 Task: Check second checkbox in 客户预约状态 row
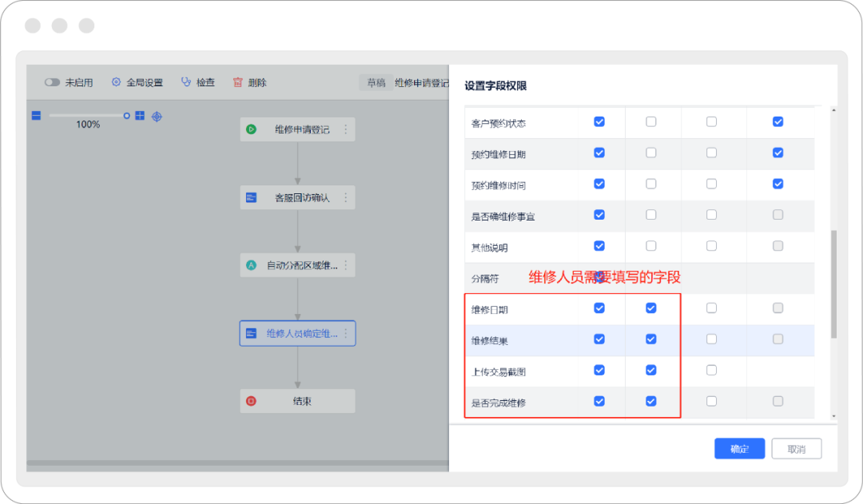coord(650,122)
